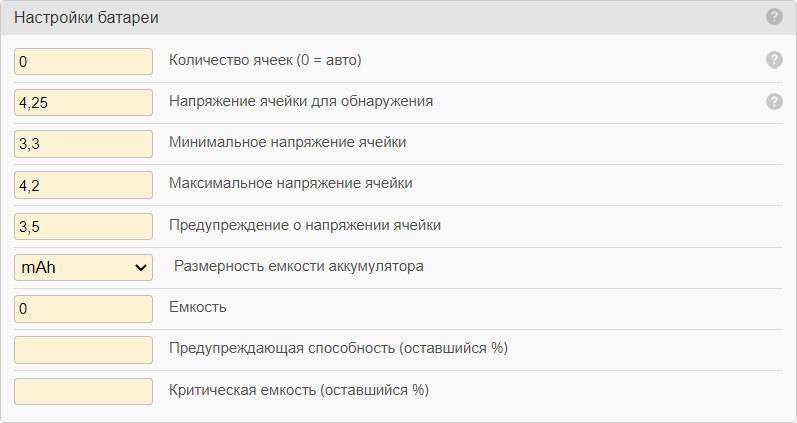Click the Количество ячеек input field
This screenshot has height=423, width=797.
(x=83, y=61)
